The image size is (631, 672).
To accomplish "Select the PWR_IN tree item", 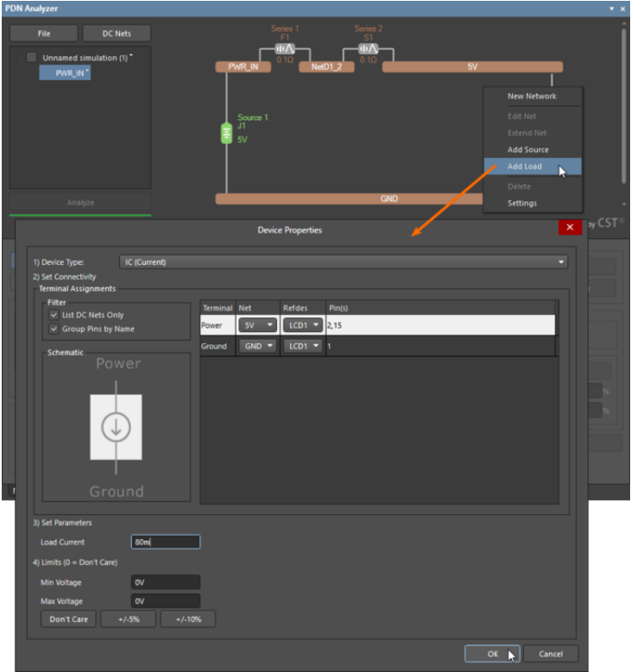I will click(66, 72).
